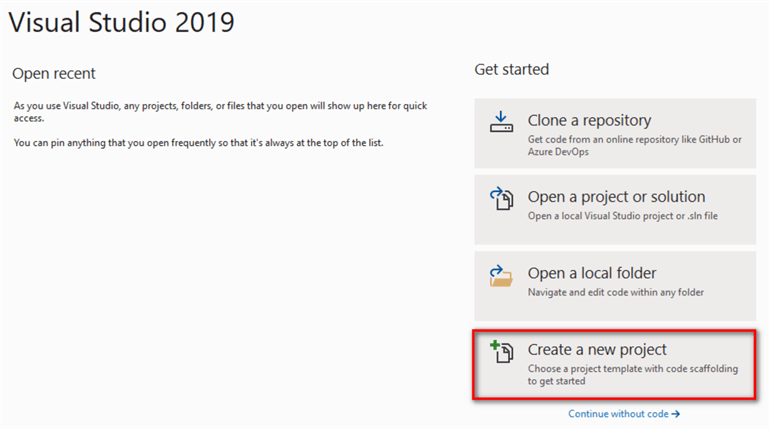Select the "Open a local folder" title
The image size is (770, 428).
[x=591, y=273]
